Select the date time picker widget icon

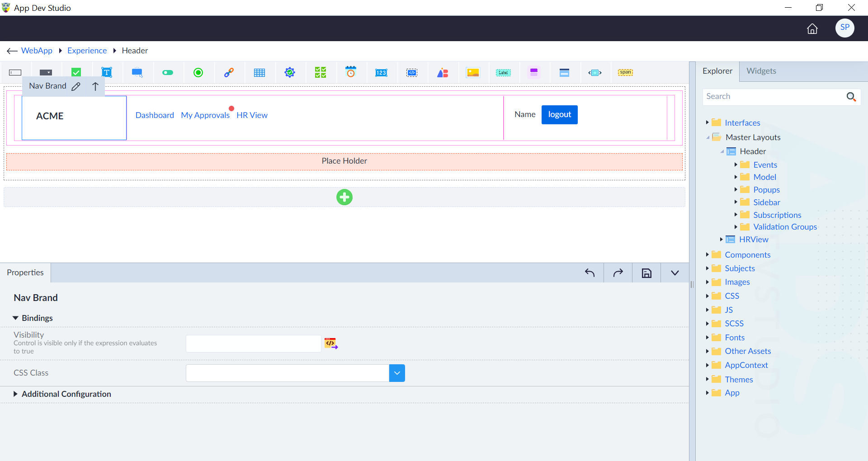click(351, 72)
